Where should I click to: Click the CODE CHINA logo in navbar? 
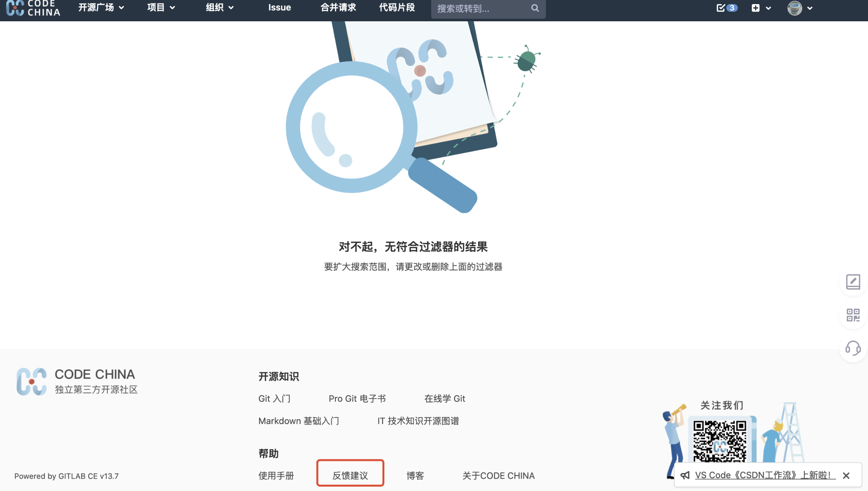point(33,8)
